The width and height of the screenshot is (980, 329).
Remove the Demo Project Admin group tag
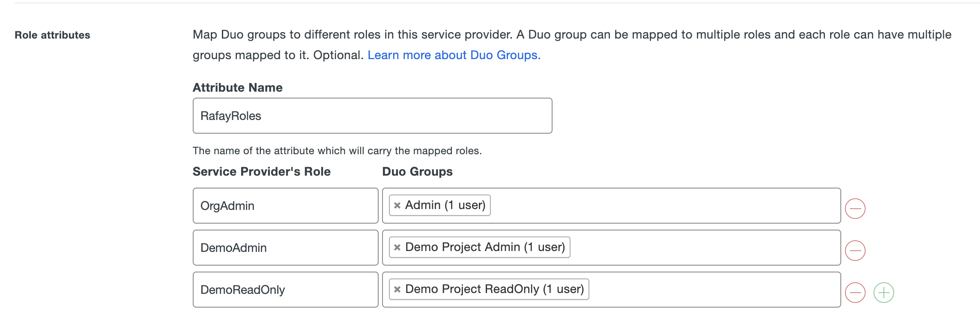(x=397, y=247)
